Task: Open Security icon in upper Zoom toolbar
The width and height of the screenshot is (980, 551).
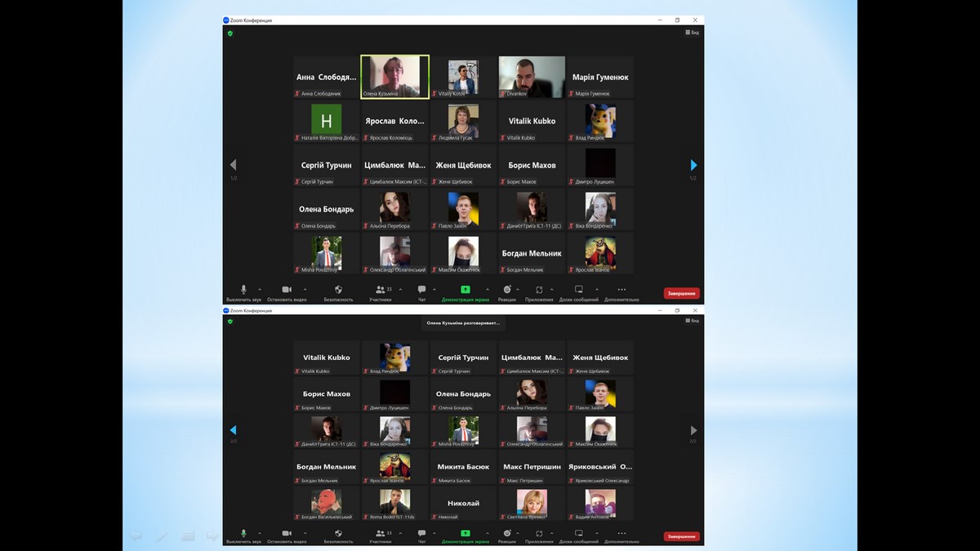Action: (x=338, y=290)
